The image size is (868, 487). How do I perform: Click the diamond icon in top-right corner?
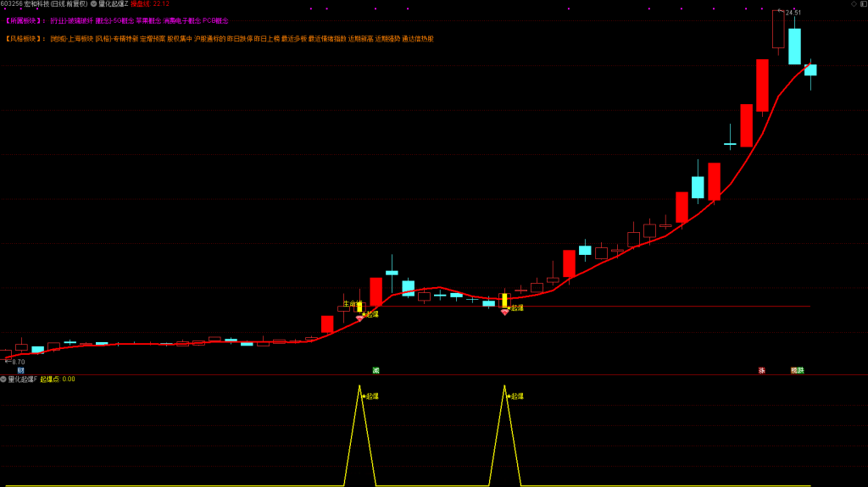[854, 4]
